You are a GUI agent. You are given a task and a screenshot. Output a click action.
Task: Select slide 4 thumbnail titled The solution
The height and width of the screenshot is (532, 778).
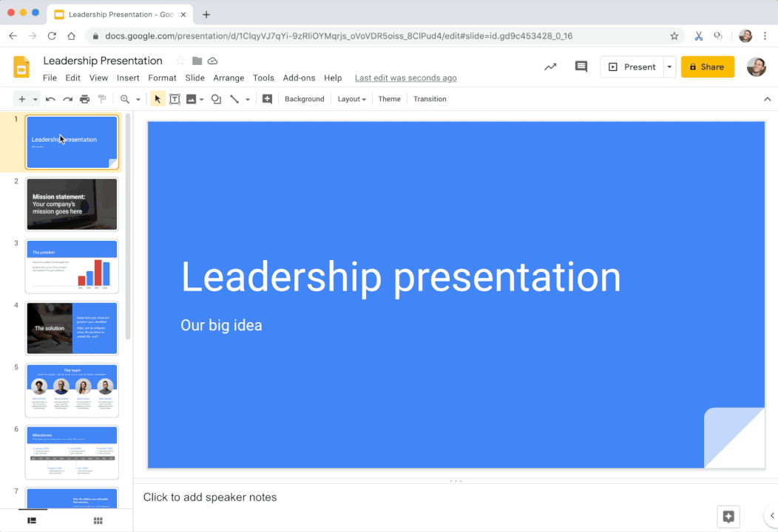coord(72,327)
